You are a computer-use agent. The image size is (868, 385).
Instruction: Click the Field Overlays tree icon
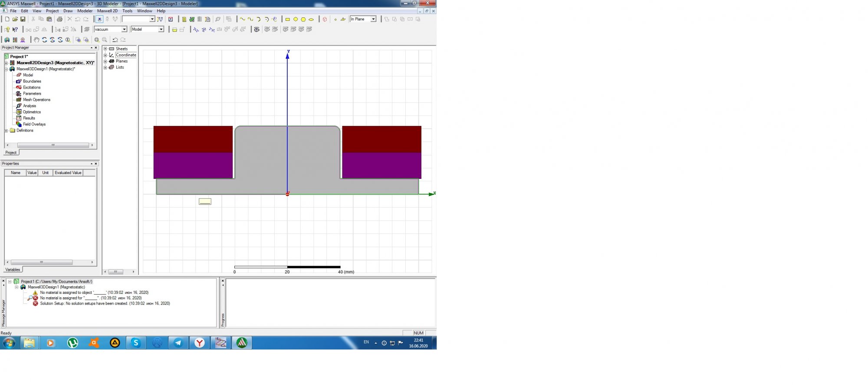[x=19, y=124]
